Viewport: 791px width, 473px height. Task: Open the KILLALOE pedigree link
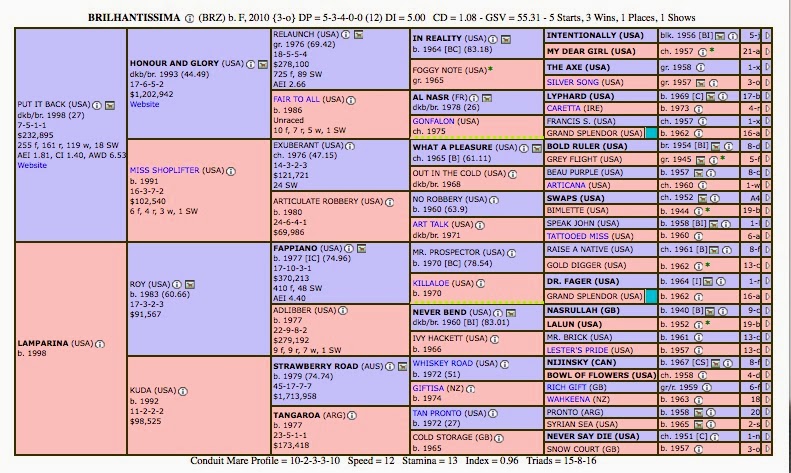click(430, 283)
